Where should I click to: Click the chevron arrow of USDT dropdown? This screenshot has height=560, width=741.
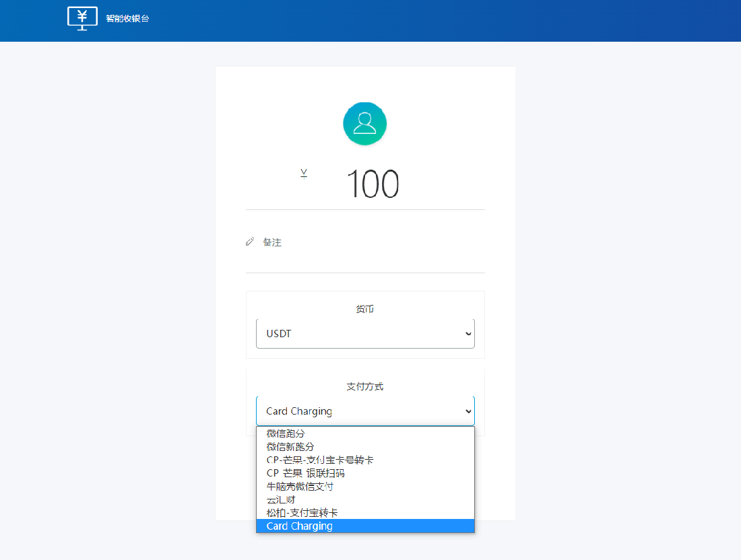468,334
